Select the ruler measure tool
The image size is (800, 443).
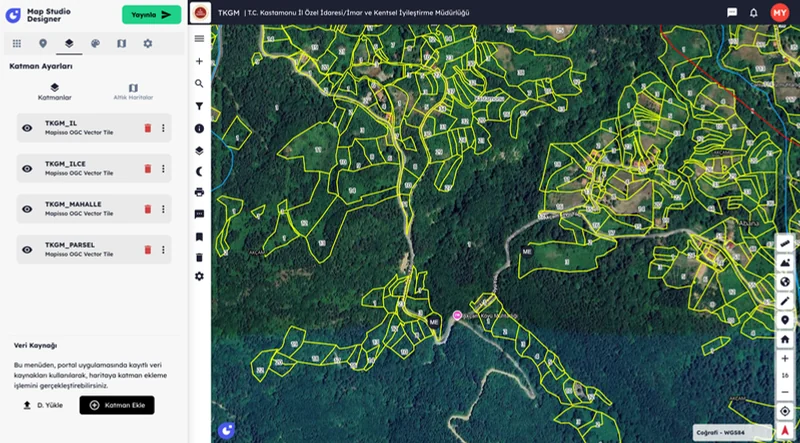point(785,244)
